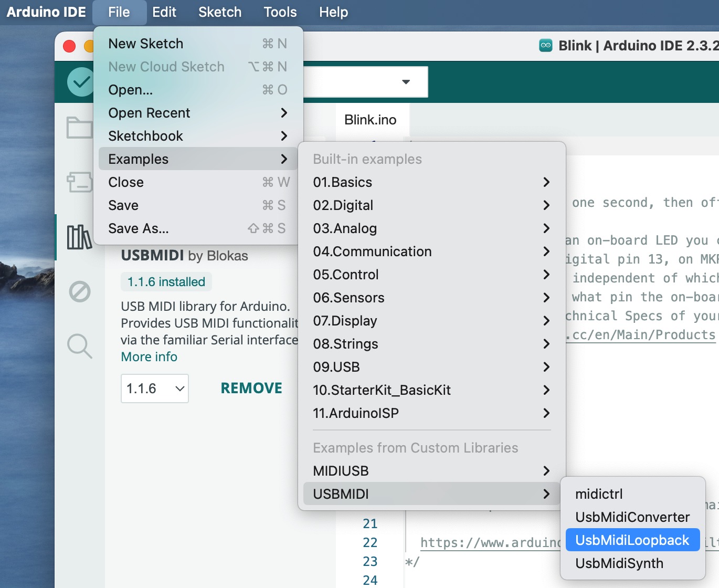Select Examples in the File menu
The height and width of the screenshot is (588, 719).
click(198, 159)
